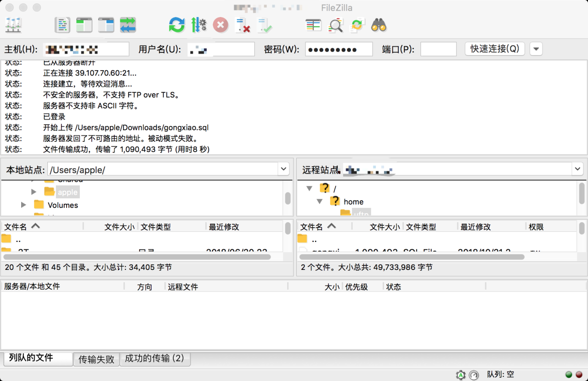Toggle directory comparison
Image resolution: width=588 pixels, height=381 pixels.
click(x=336, y=25)
